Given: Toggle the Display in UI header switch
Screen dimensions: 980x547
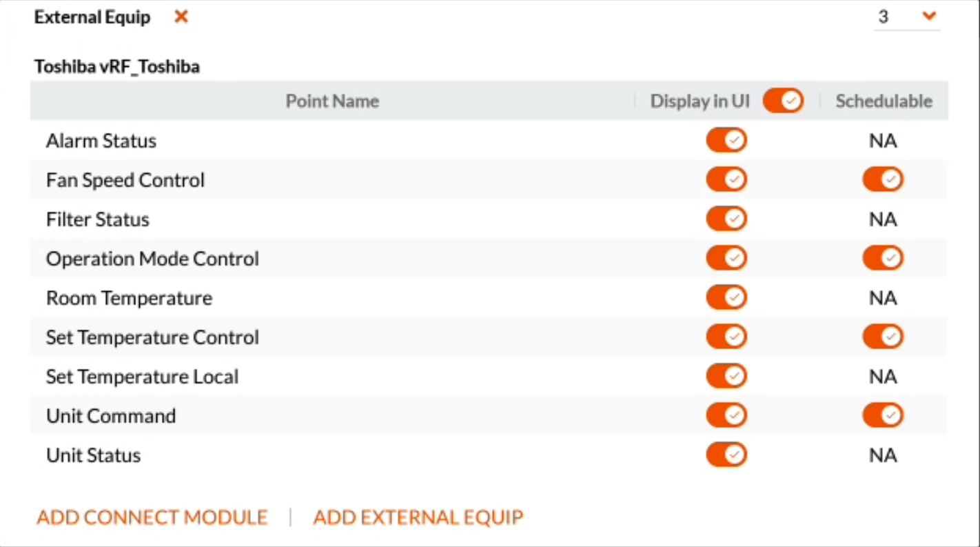Looking at the screenshot, I should click(783, 101).
